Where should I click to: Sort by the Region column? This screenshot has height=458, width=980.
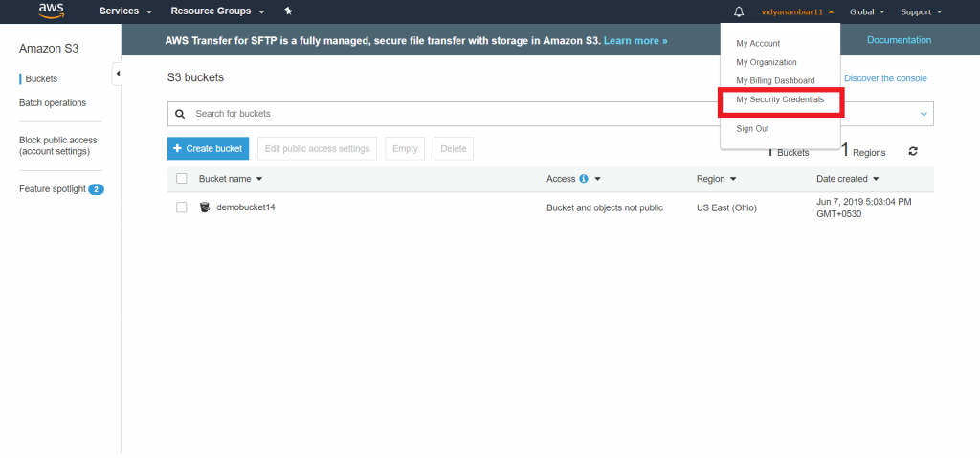(716, 179)
